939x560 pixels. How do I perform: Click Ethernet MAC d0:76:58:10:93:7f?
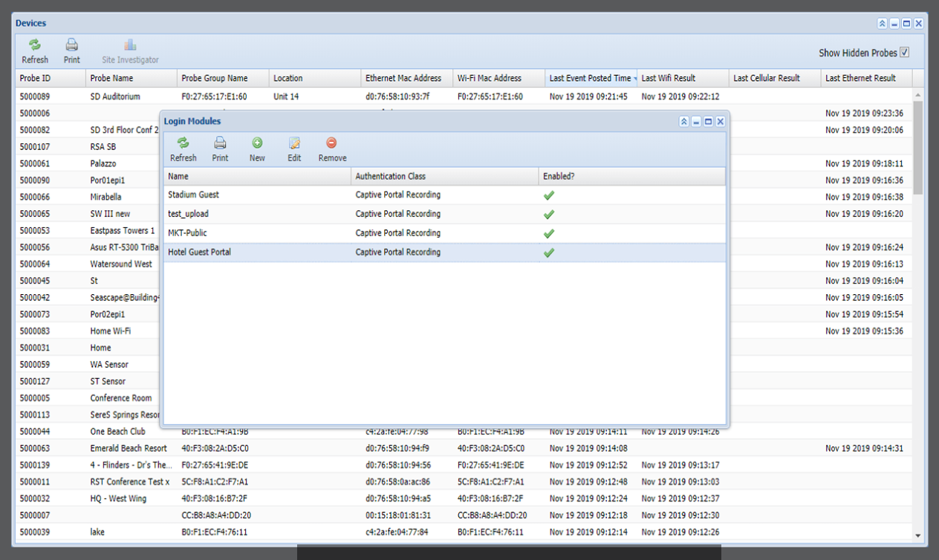(397, 97)
